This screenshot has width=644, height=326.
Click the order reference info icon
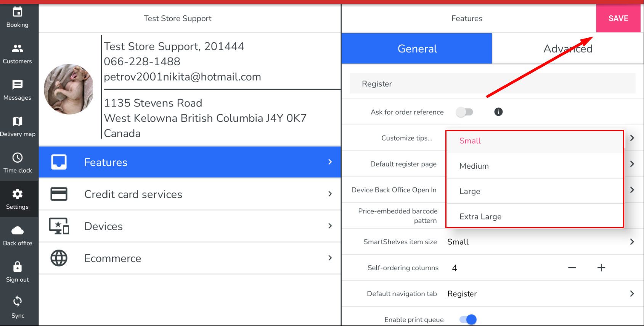(x=498, y=112)
